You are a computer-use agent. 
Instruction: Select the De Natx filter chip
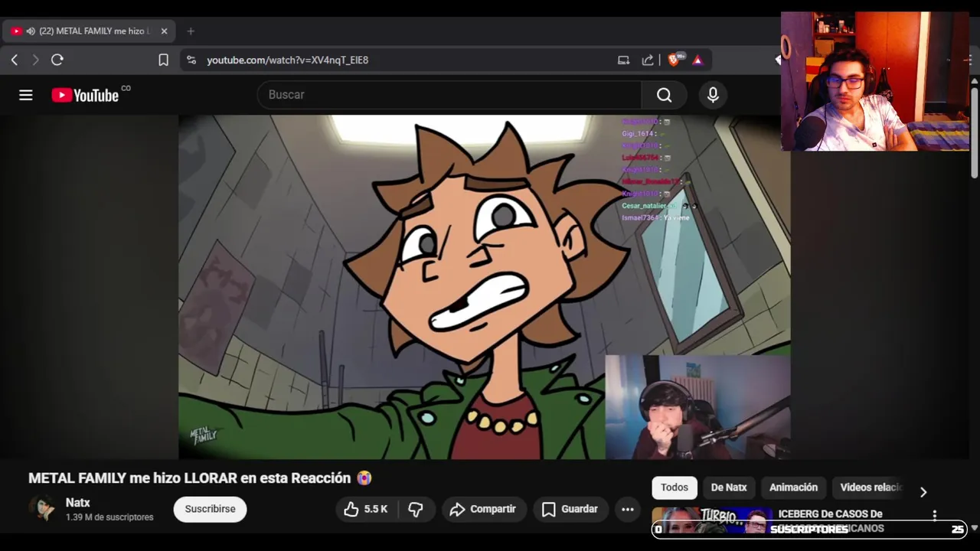pyautogui.click(x=729, y=487)
